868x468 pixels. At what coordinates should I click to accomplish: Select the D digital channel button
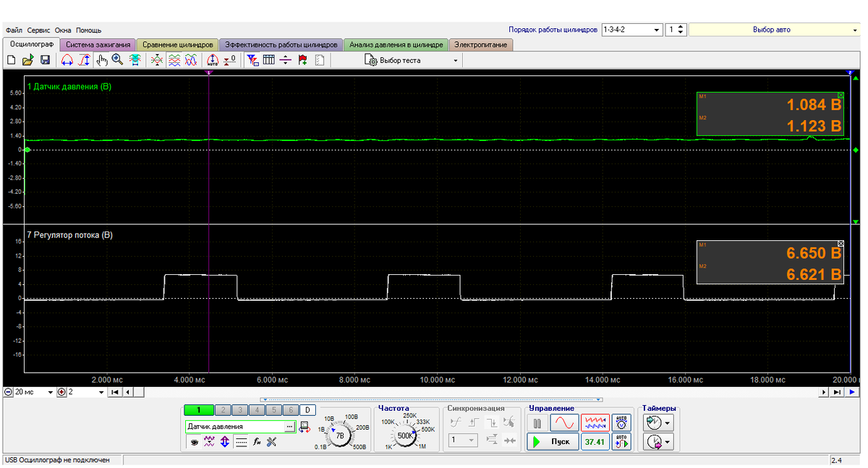pos(307,410)
